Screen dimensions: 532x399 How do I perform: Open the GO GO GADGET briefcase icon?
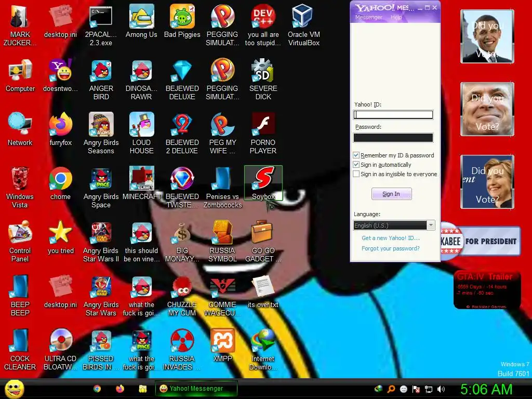pos(263,242)
